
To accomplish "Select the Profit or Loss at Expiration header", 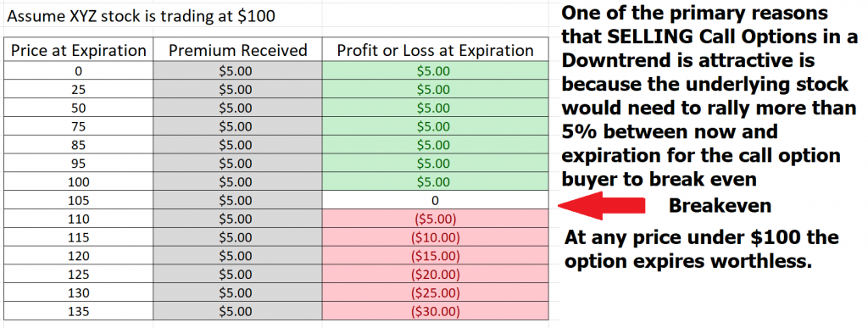I will click(435, 51).
